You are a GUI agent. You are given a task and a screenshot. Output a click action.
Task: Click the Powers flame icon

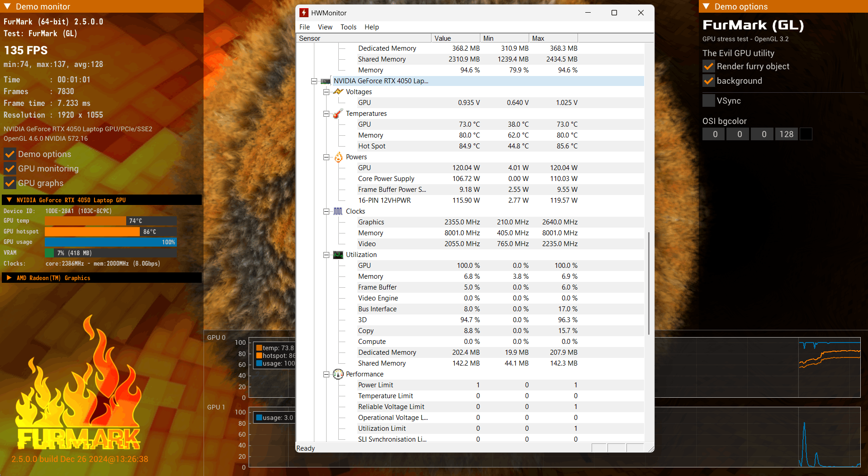coord(338,157)
